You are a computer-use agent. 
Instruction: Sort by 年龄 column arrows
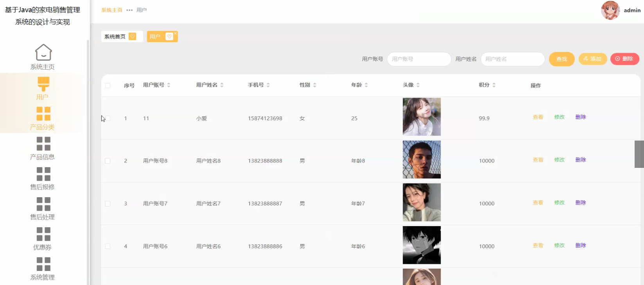point(366,85)
